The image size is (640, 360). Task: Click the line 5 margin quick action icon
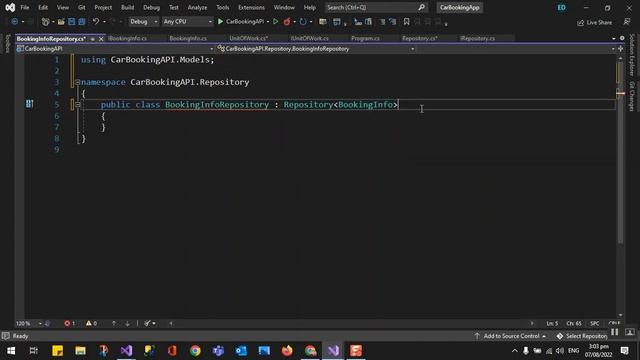point(29,104)
